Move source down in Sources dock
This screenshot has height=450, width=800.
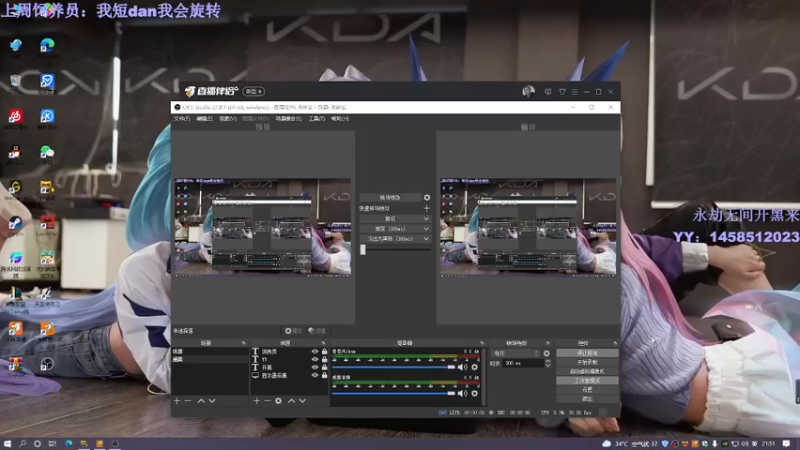(x=303, y=401)
